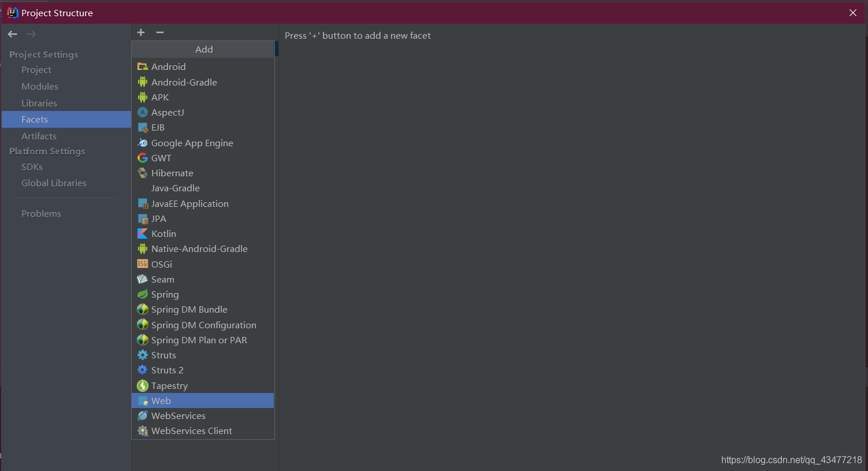
Task: Click the Spring DM Plan or PAR icon
Action: (143, 340)
